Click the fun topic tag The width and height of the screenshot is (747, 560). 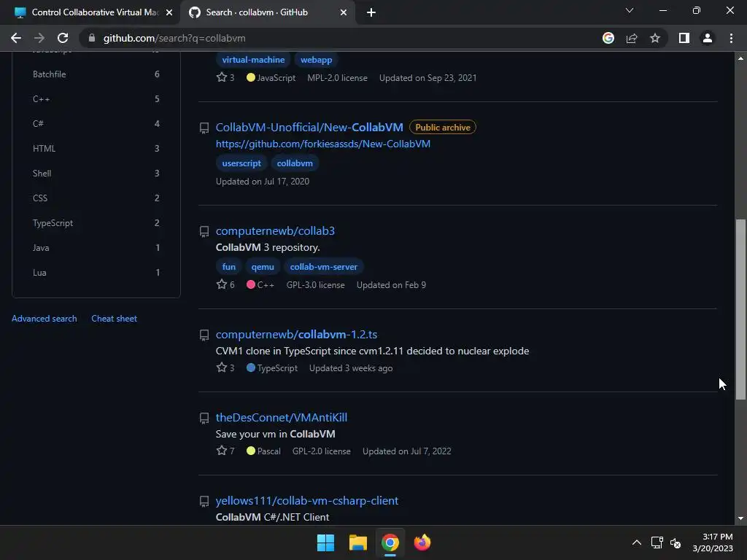point(228,267)
